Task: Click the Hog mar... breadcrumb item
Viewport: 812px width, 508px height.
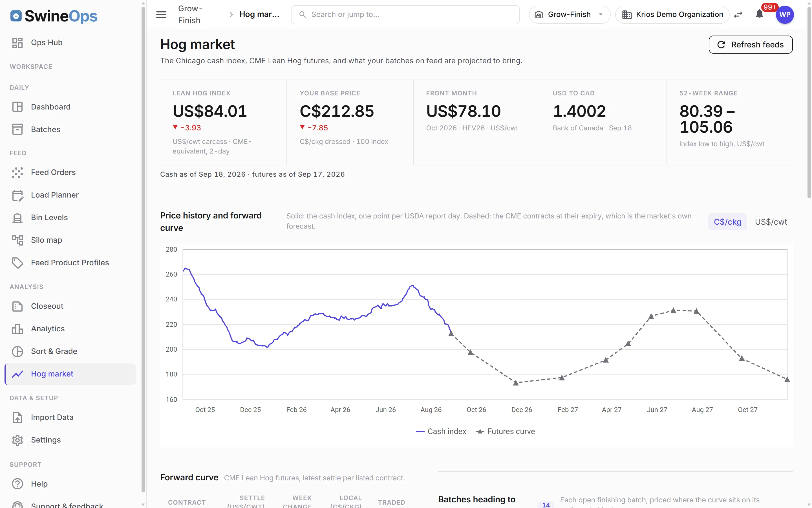Action: click(x=259, y=14)
